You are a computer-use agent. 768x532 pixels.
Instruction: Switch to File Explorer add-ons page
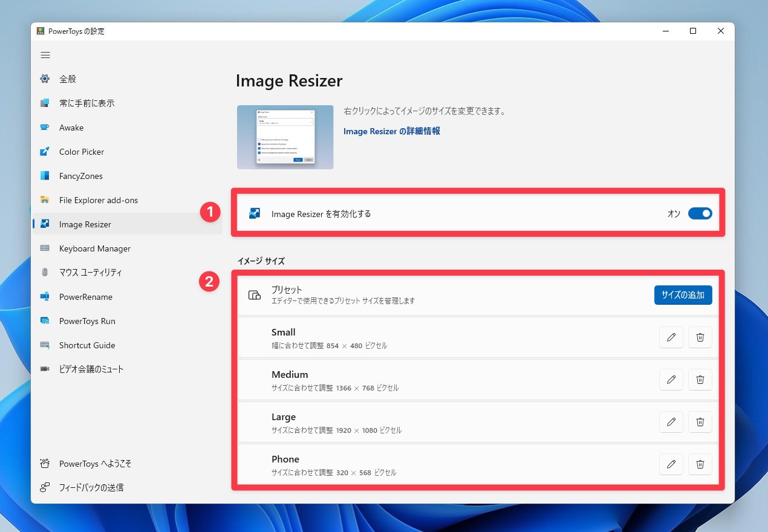[x=45, y=200]
